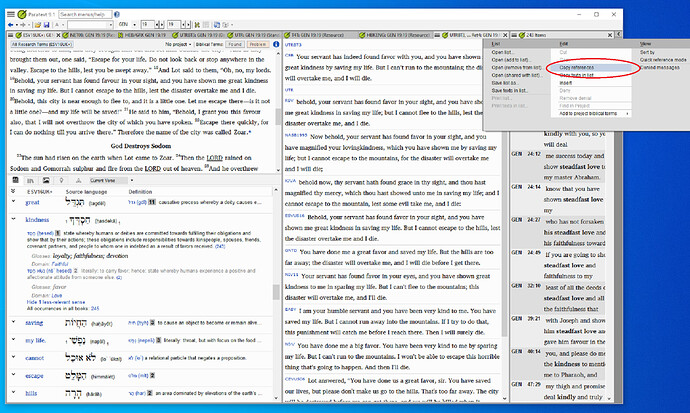Click the blue info icon in Biblical Terms bar
This screenshot has width=690, height=413.
coord(276,44)
